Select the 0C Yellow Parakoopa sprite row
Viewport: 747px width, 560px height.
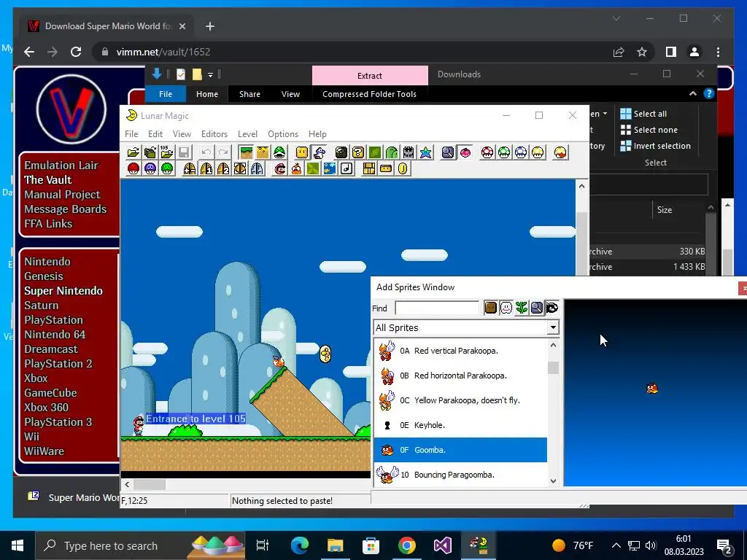click(x=460, y=400)
